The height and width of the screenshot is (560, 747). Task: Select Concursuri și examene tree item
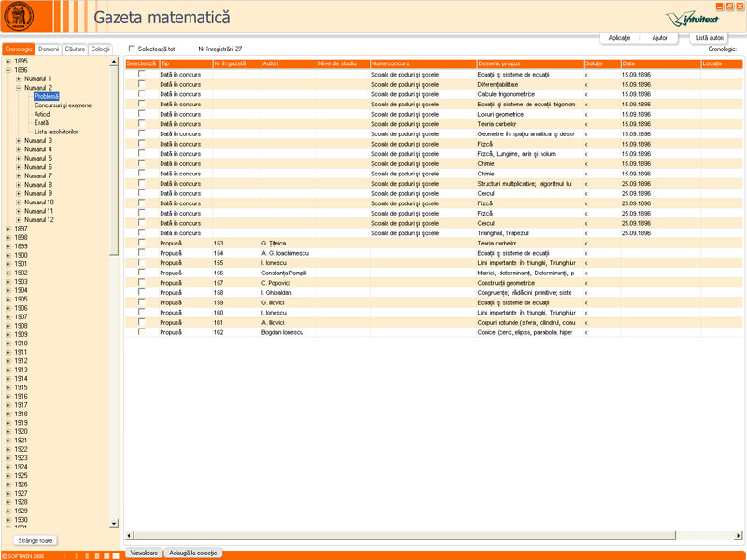click(x=63, y=105)
